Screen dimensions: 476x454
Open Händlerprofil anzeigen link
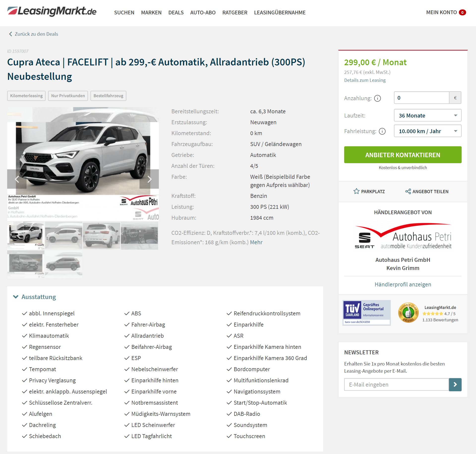click(x=403, y=284)
